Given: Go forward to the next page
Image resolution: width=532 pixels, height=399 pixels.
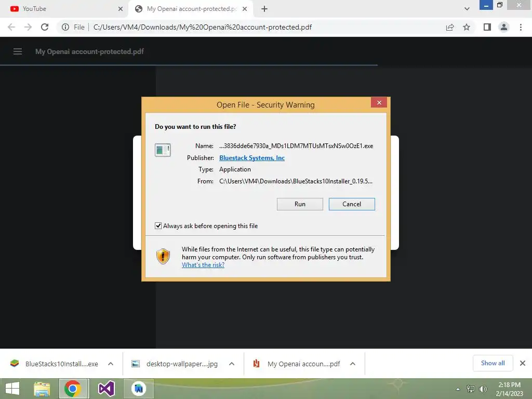Looking at the screenshot, I should [x=28, y=27].
